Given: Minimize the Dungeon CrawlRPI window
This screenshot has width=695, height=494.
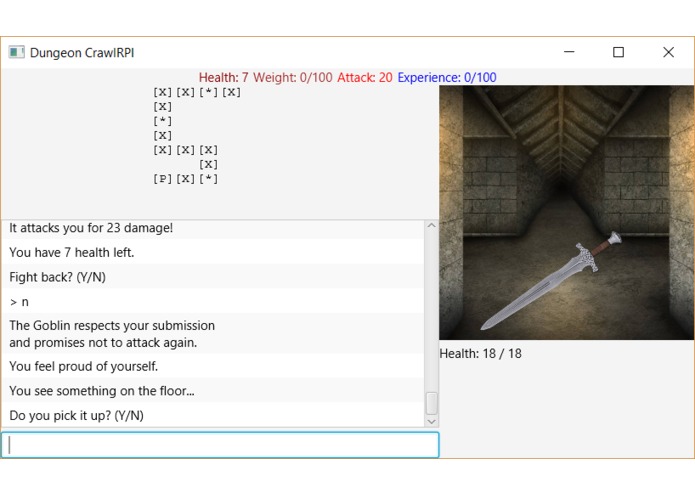Looking at the screenshot, I should [569, 52].
